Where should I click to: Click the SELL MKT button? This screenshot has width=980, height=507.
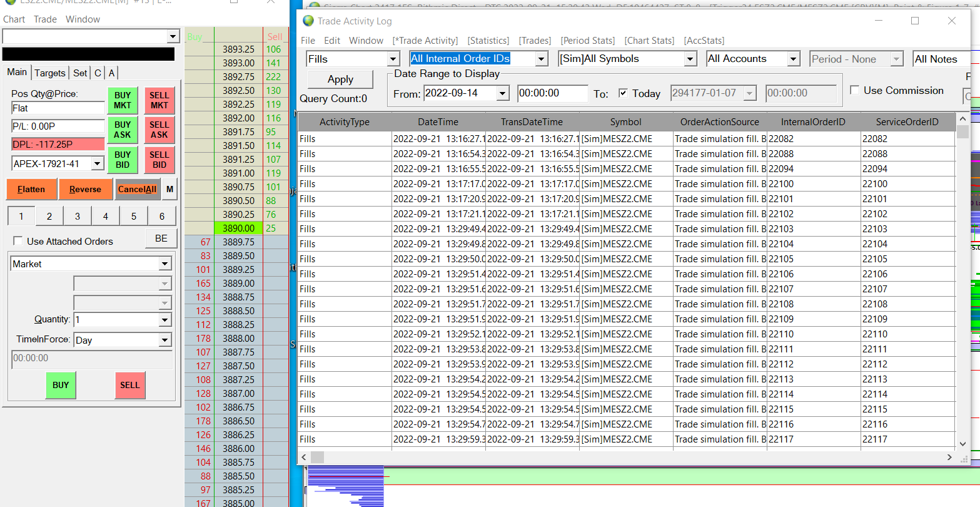tap(159, 100)
